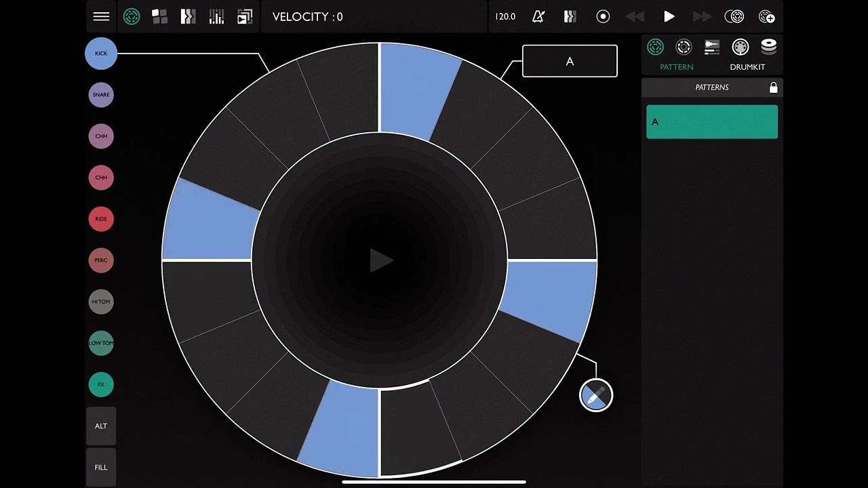Enable the record button
868x488 pixels.
603,16
